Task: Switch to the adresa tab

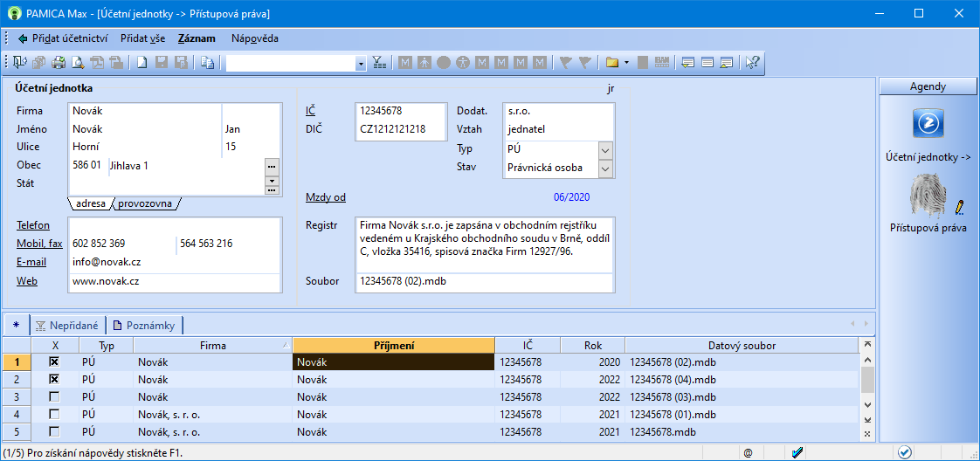Action: pos(91,203)
